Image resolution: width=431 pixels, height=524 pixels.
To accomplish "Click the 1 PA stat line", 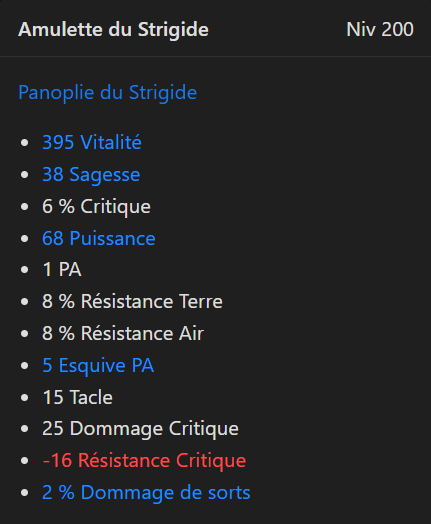I will tap(62, 269).
